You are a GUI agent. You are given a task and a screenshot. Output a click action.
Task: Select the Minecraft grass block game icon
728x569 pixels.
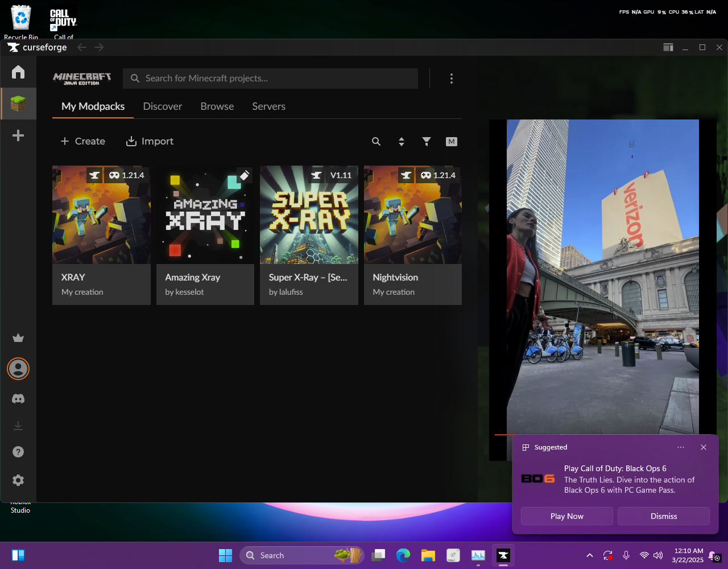18,104
